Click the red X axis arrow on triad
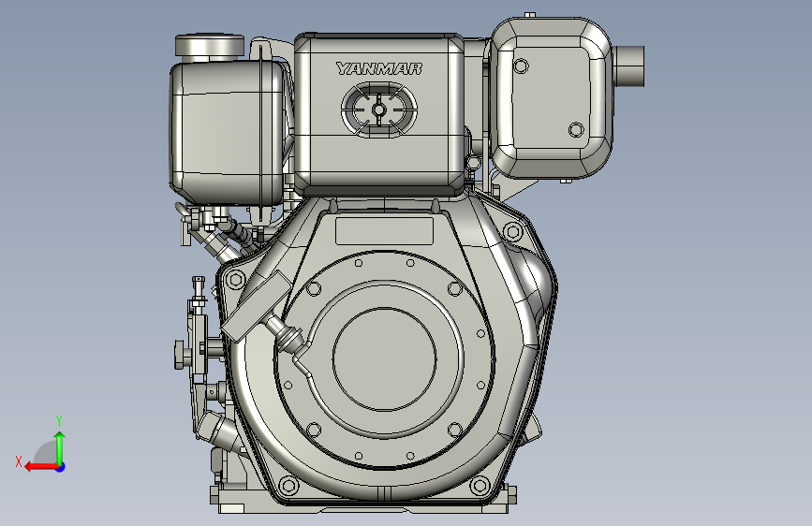The height and width of the screenshot is (526, 812). point(41,467)
